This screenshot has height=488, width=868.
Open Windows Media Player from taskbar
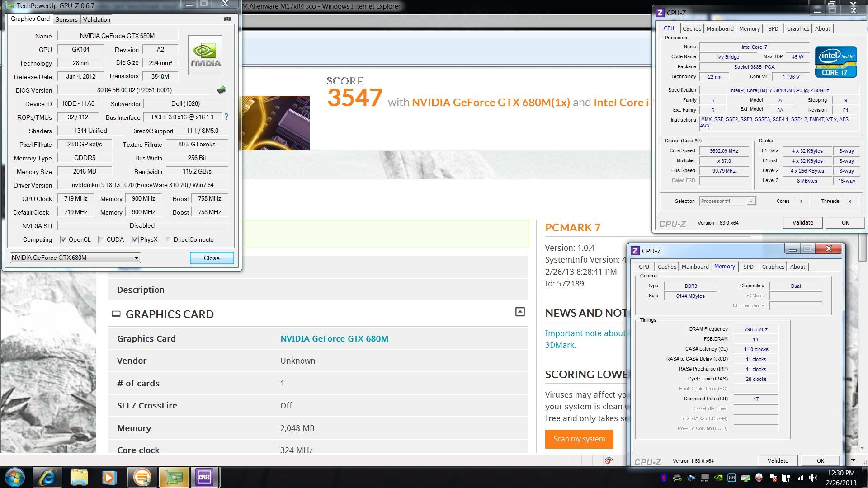[x=109, y=477]
